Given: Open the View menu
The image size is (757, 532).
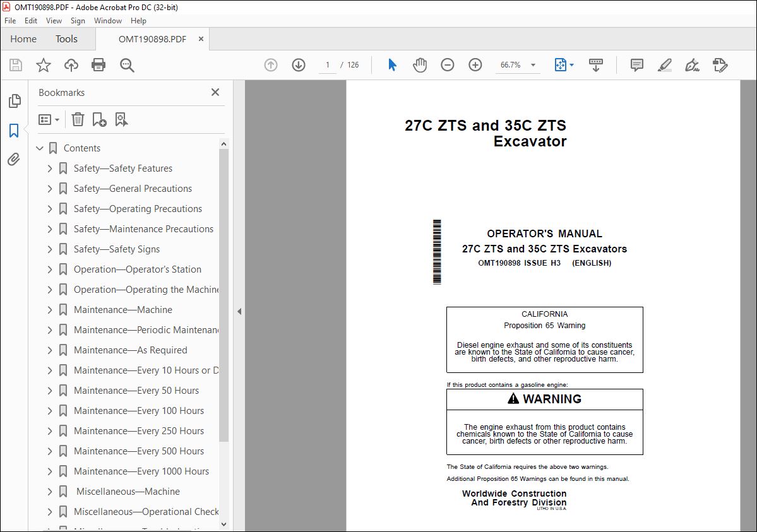Looking at the screenshot, I should (54, 21).
